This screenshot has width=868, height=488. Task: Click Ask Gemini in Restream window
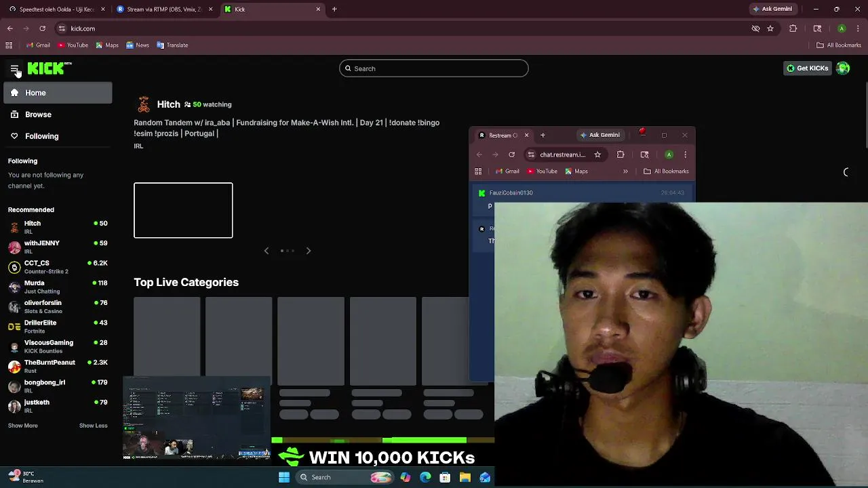[600, 135]
